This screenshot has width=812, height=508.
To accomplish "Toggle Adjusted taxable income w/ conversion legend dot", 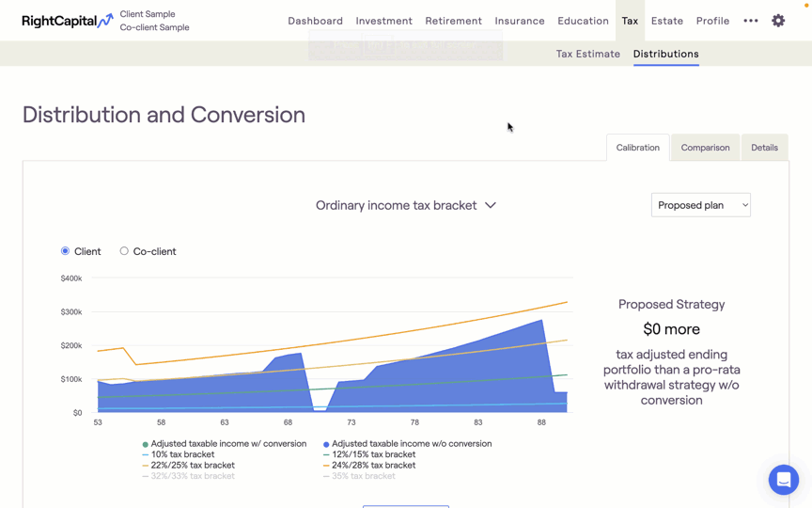I will (x=145, y=444).
